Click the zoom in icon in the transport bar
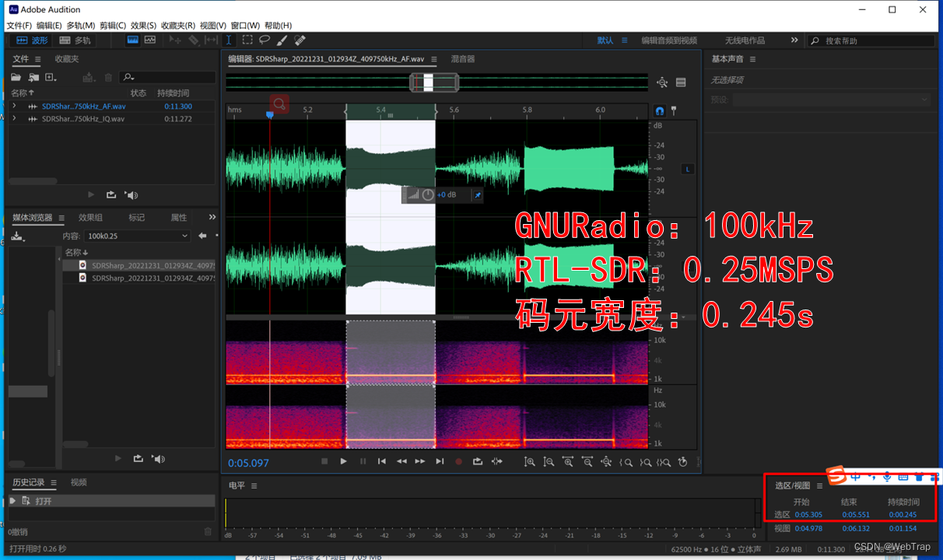The height and width of the screenshot is (560, 943). click(x=530, y=461)
